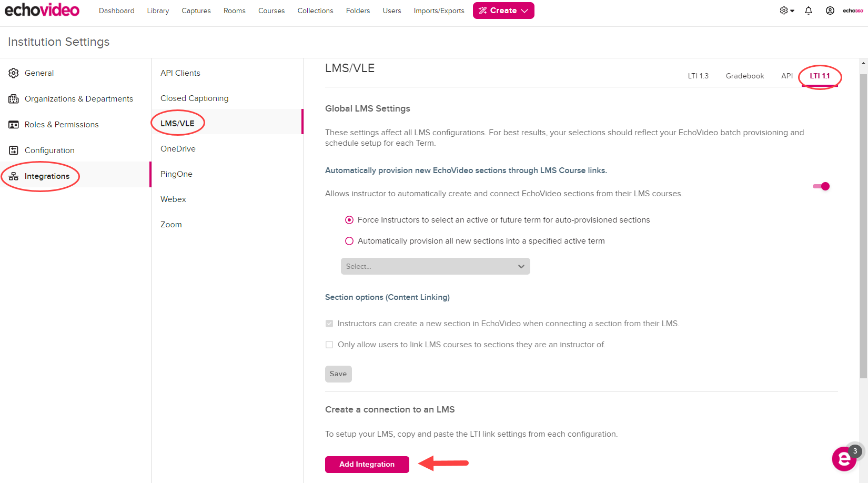Click the Create button label

pos(503,11)
